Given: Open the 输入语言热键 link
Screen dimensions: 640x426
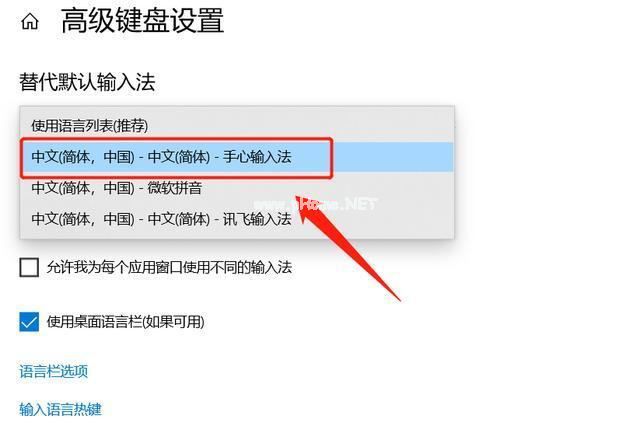Looking at the screenshot, I should 60,409.
